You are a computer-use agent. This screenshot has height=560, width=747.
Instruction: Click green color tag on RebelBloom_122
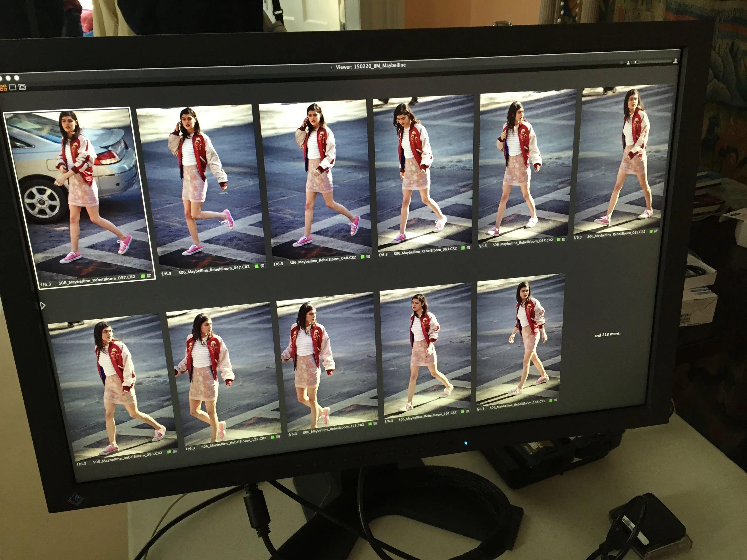pyautogui.click(x=273, y=437)
